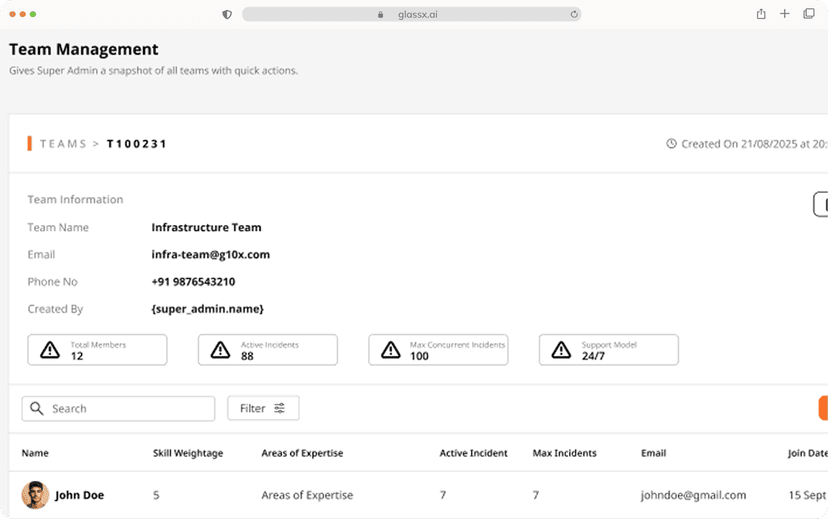
Task: Click the search magnifier icon
Action: (x=36, y=408)
